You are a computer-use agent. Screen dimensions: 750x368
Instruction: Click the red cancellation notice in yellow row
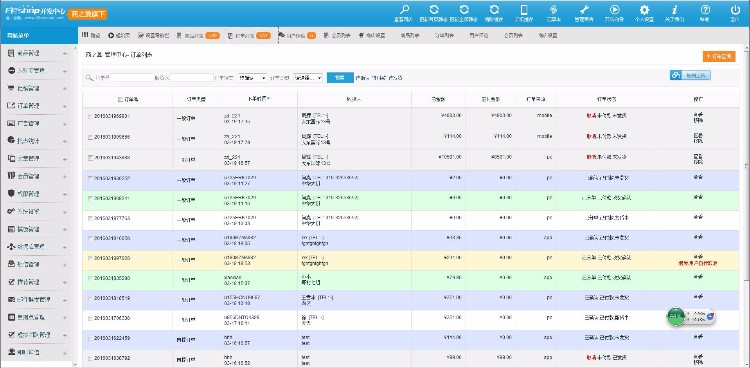pos(698,263)
